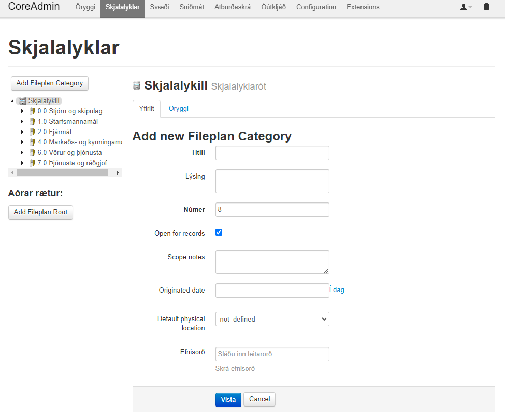
Task: Collapse the Skjalalykill root node
Action: 12,101
